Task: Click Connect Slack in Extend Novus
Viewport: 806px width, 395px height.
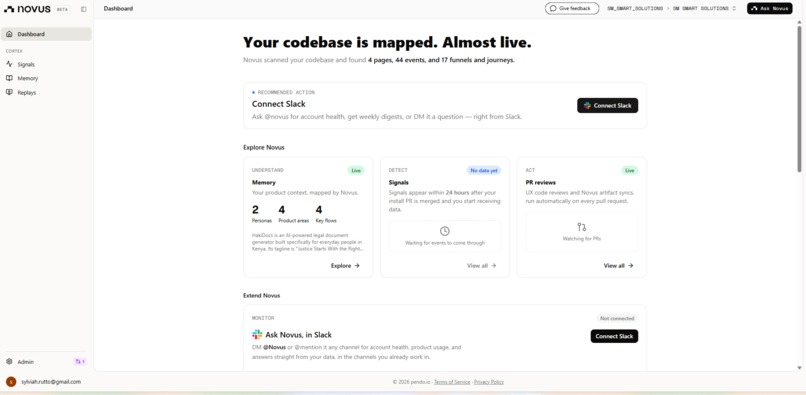Action: [614, 336]
